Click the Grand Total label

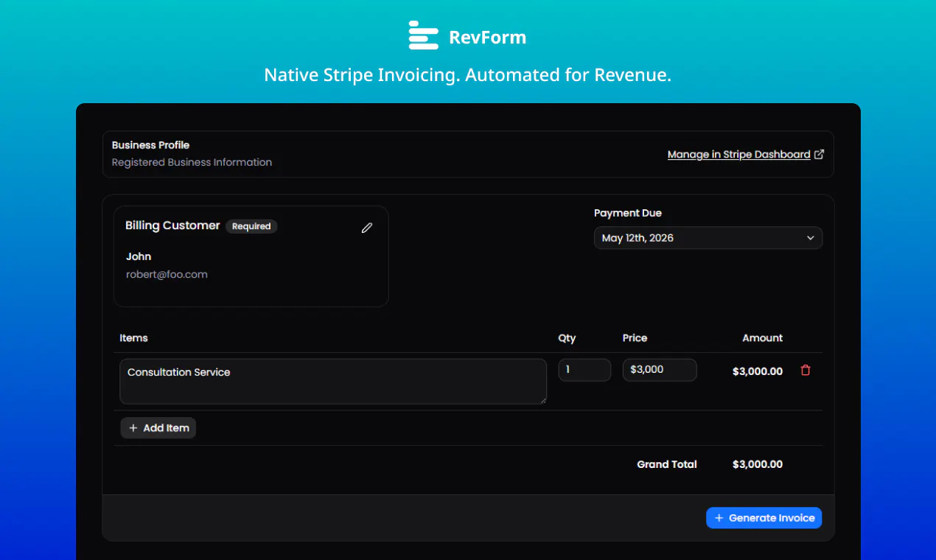pyautogui.click(x=667, y=464)
